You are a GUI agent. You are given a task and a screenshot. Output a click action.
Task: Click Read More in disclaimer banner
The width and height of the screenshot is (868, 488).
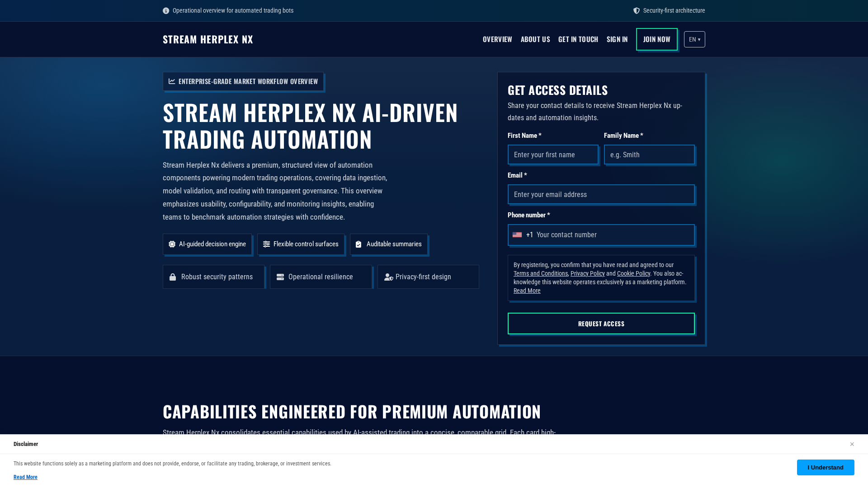(x=25, y=477)
